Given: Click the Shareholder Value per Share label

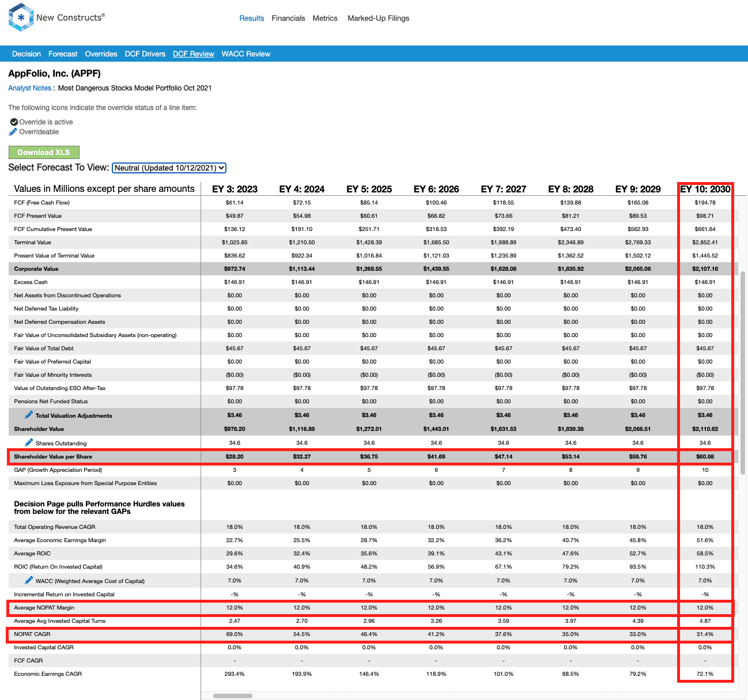Looking at the screenshot, I should click(x=53, y=457).
